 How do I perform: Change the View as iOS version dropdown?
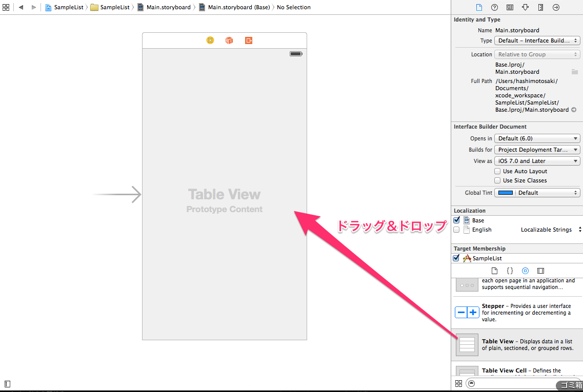pyautogui.click(x=537, y=160)
